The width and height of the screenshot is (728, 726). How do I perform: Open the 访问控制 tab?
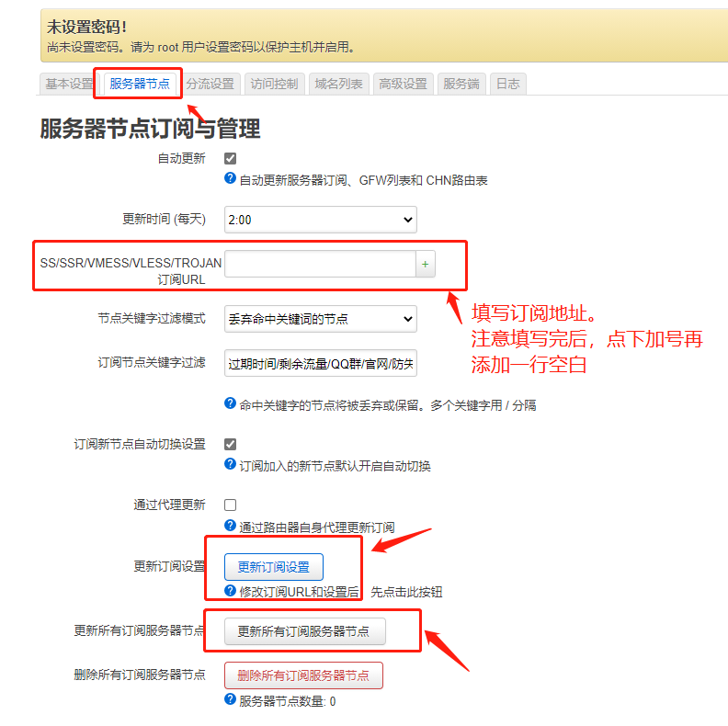pos(275,84)
